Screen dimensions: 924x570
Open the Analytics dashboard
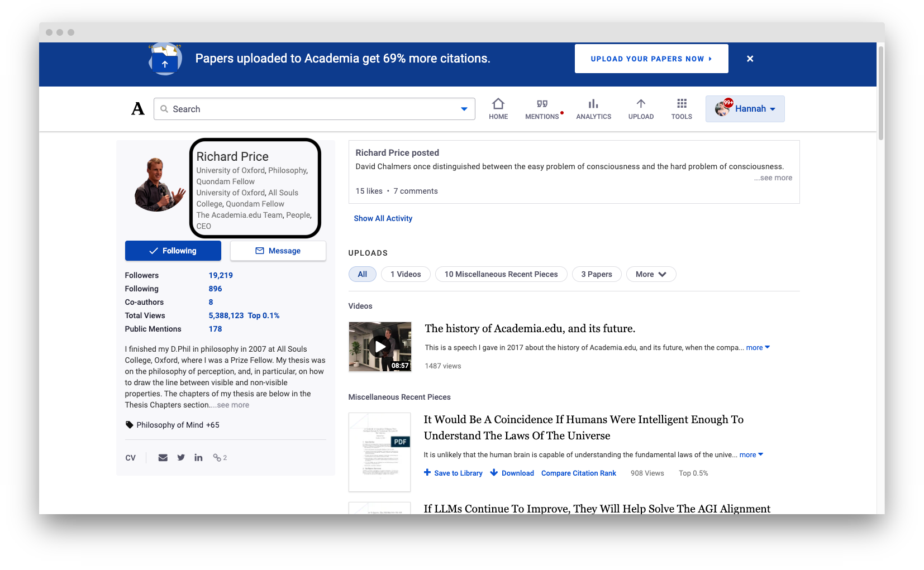click(593, 109)
